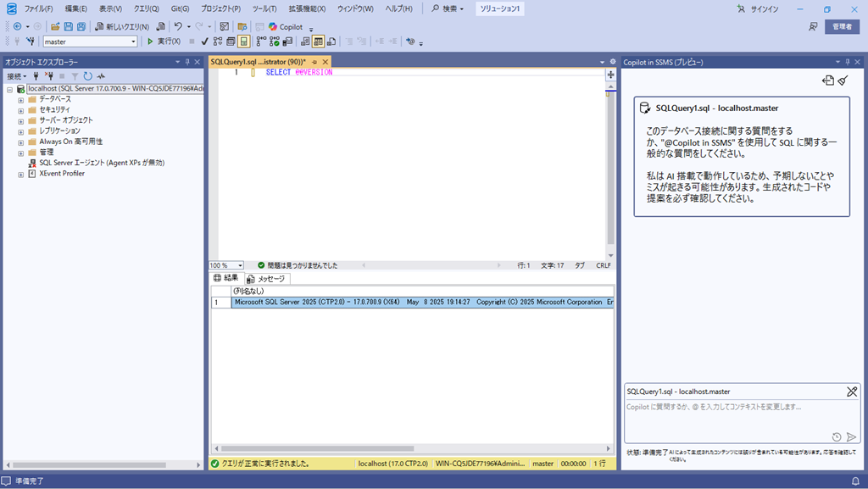Click the broom icon to clear Copilot chat
868x489 pixels.
click(x=843, y=81)
